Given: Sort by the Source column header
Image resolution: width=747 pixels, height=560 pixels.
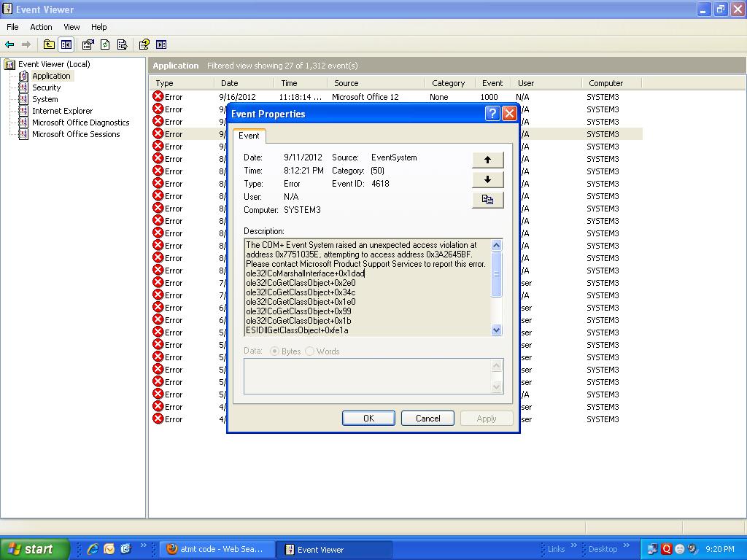Looking at the screenshot, I should pyautogui.click(x=376, y=83).
